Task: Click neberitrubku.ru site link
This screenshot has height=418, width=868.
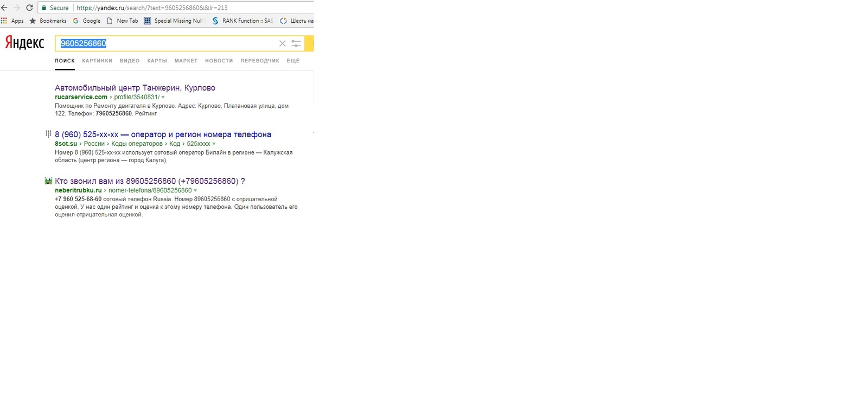Action: pos(78,190)
